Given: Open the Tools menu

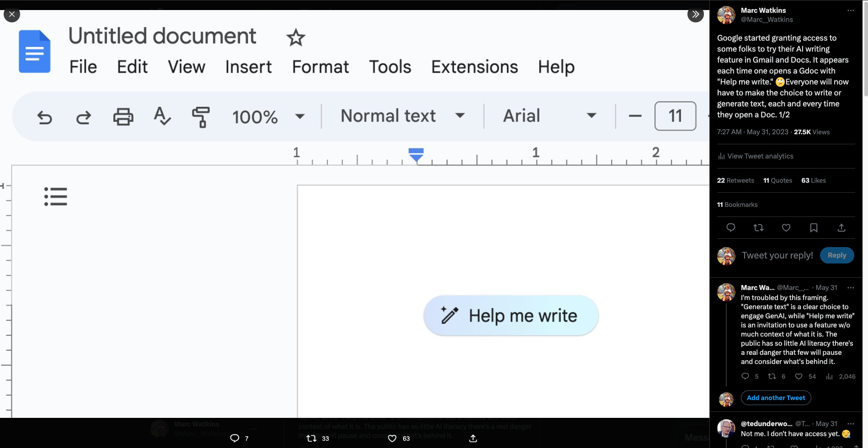Looking at the screenshot, I should point(390,67).
